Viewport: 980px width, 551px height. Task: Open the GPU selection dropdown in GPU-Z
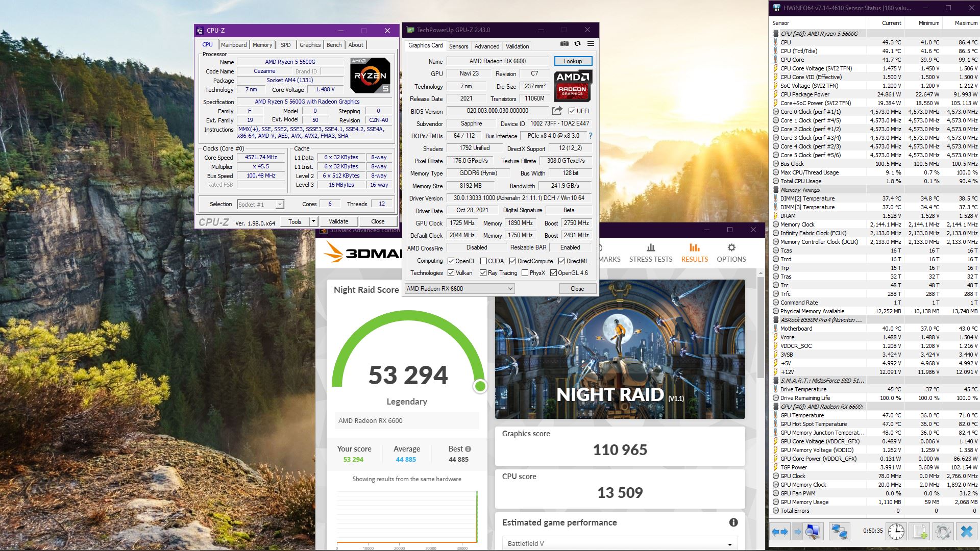click(459, 288)
